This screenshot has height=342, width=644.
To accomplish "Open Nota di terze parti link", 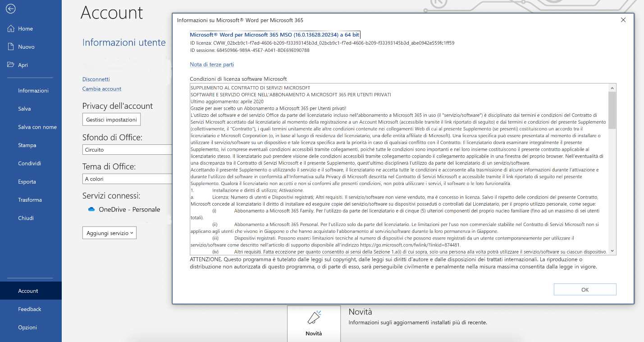I will click(x=212, y=65).
